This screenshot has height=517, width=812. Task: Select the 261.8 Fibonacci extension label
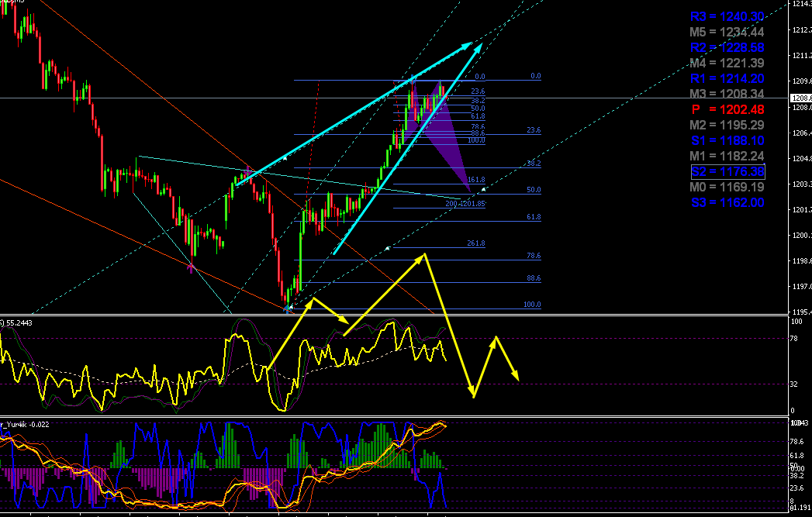point(476,243)
